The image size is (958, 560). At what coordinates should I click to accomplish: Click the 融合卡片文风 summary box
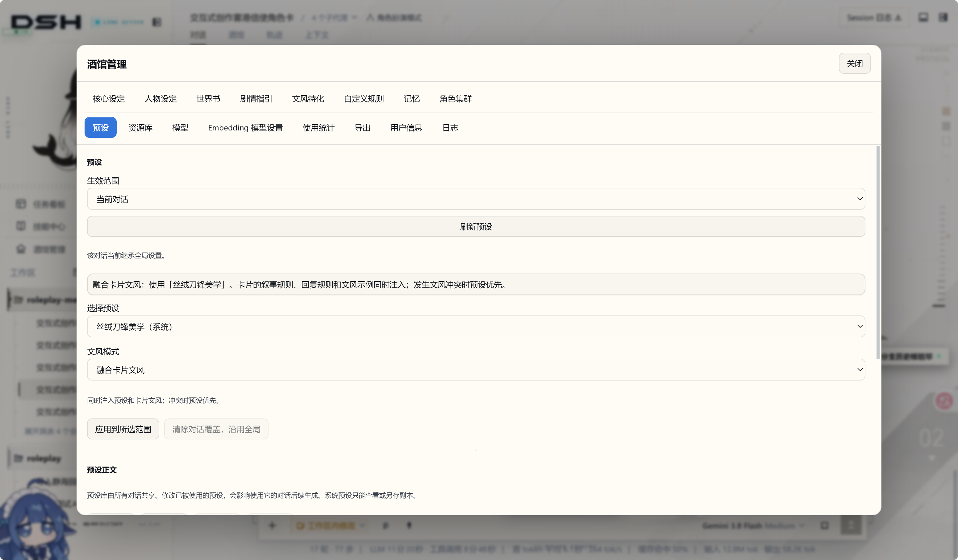(476, 285)
